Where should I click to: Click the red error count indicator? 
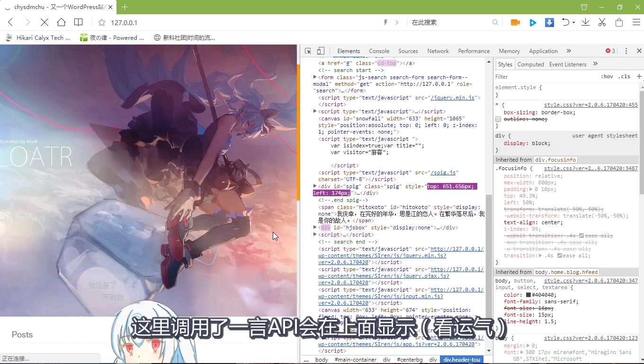pyautogui.click(x=610, y=51)
